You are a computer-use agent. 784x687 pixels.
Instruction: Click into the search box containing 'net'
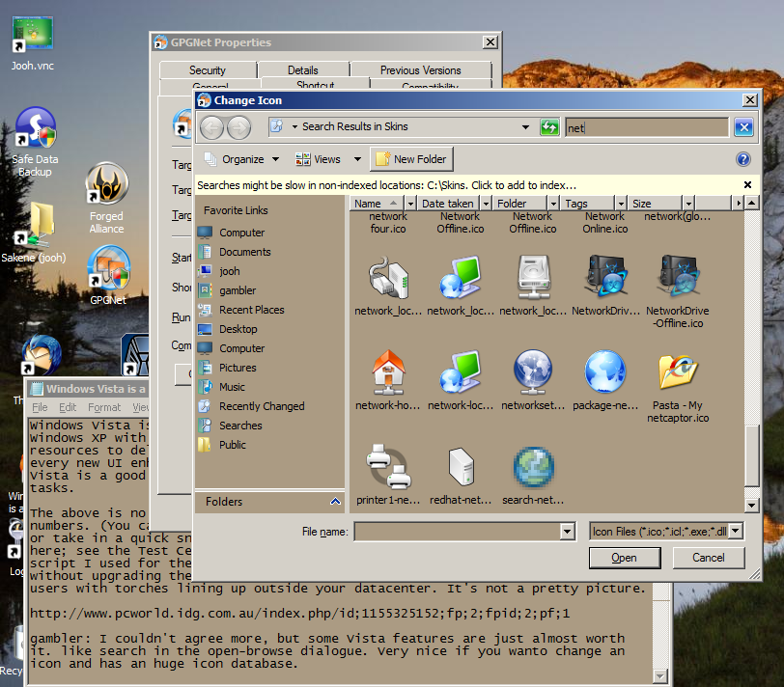pos(647,128)
